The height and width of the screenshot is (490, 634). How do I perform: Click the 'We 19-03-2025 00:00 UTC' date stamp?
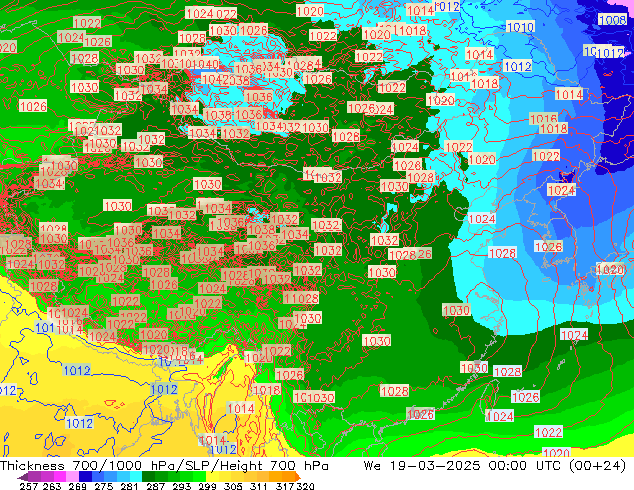point(463,466)
